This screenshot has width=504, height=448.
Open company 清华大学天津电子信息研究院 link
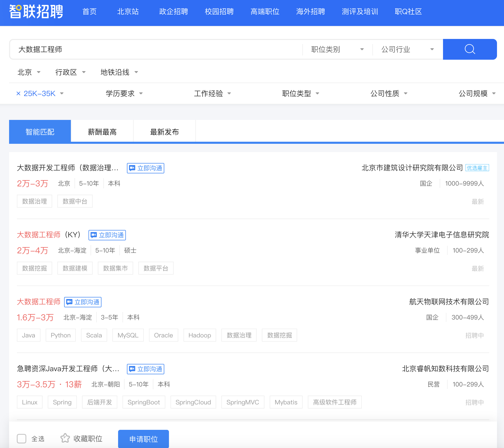[x=442, y=235]
